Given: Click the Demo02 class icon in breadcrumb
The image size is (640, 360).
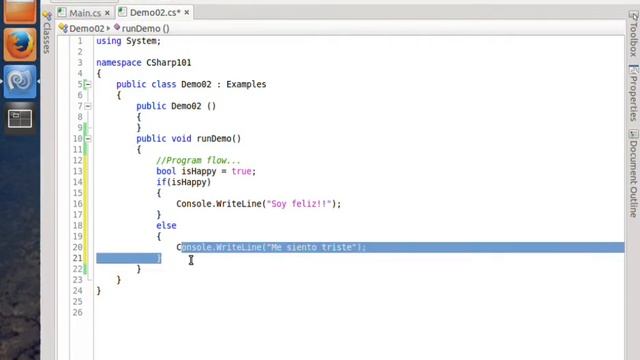Looking at the screenshot, I should [63, 28].
